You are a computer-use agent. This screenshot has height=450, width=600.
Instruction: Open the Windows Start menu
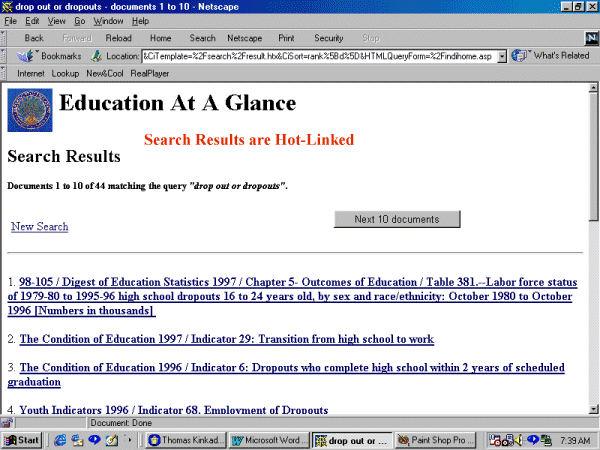click(22, 440)
